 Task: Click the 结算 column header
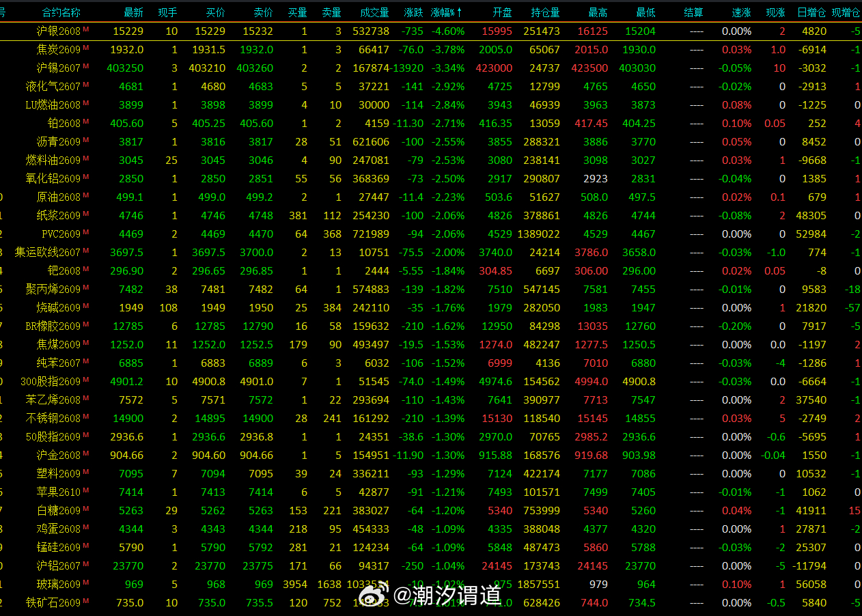693,12
